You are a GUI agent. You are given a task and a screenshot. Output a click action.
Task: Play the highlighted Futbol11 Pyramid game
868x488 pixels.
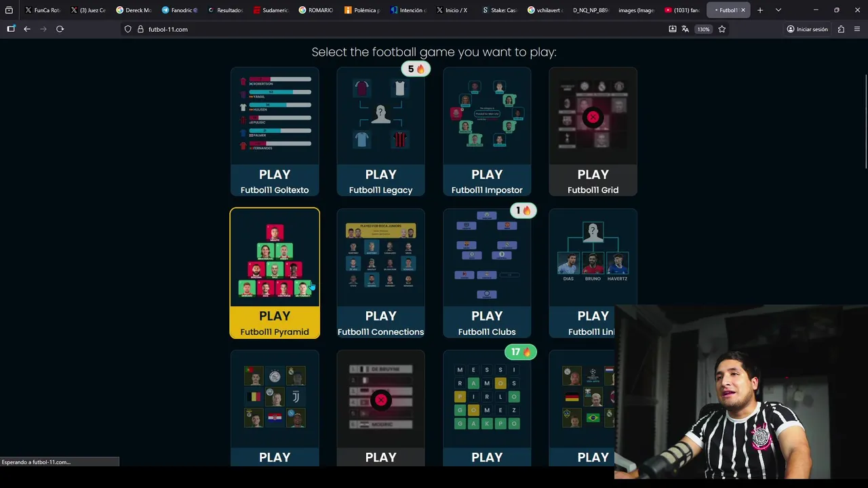275,323
